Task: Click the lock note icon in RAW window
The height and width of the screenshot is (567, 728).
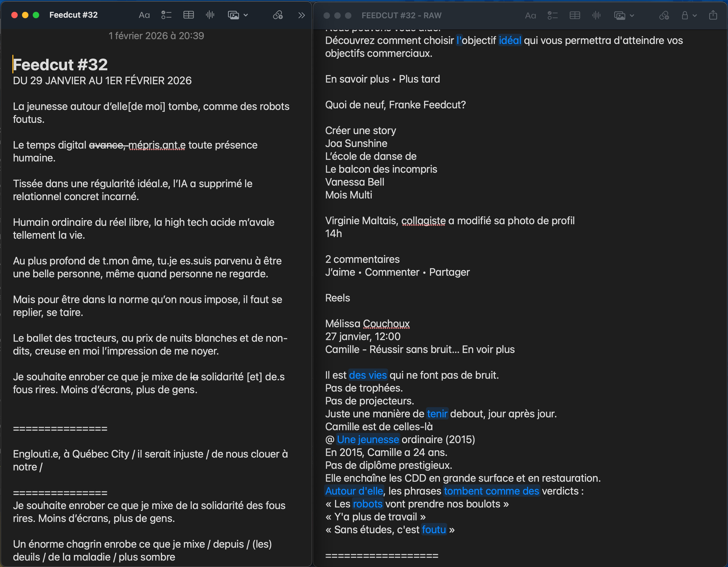Action: coord(685,16)
